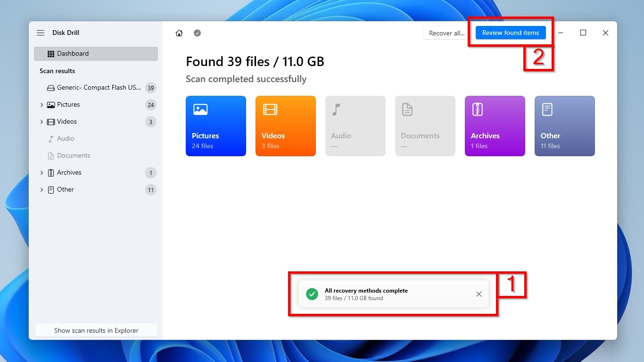Click the green success check icon
This screenshot has height=362, width=644.
[312, 294]
